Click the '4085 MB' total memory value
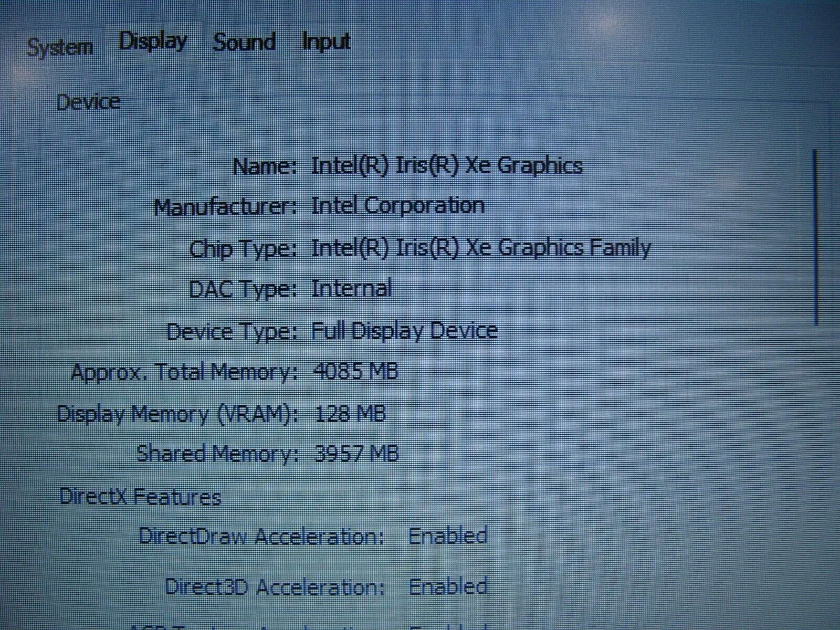 (x=355, y=372)
